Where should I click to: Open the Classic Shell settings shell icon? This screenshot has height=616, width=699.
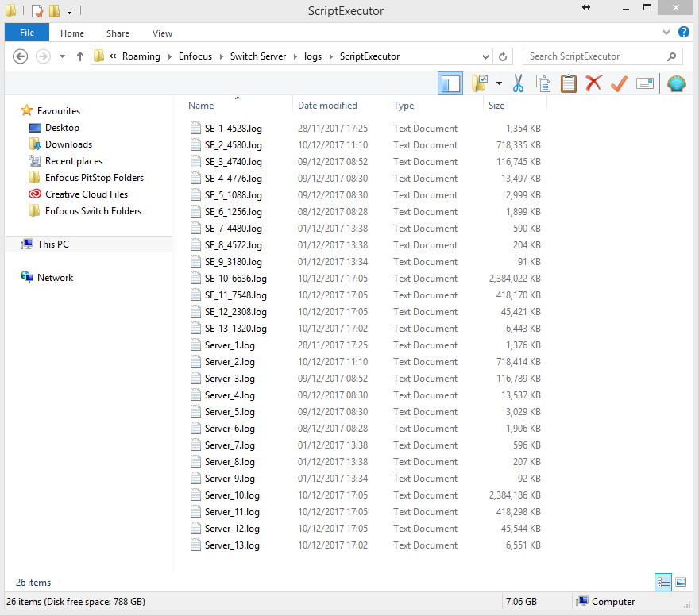(x=676, y=83)
